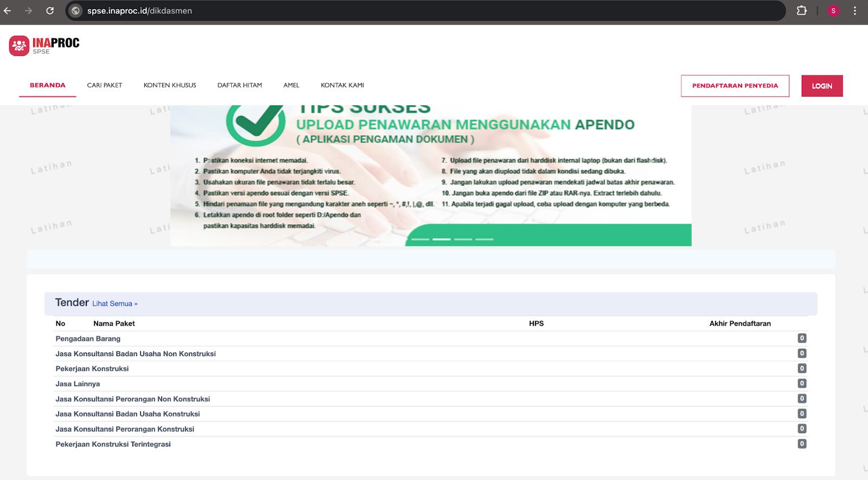Click the Akhir Pendaftaran column header
This screenshot has width=868, height=480.
click(740, 323)
